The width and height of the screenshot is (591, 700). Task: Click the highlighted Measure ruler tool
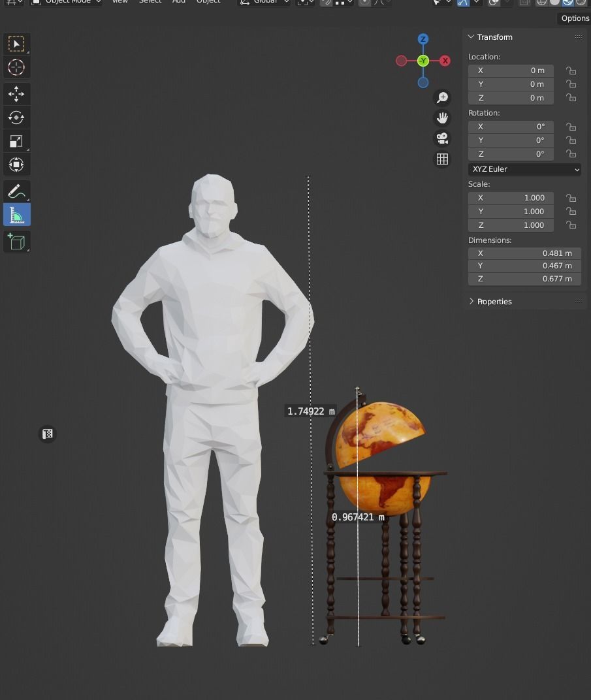16,215
